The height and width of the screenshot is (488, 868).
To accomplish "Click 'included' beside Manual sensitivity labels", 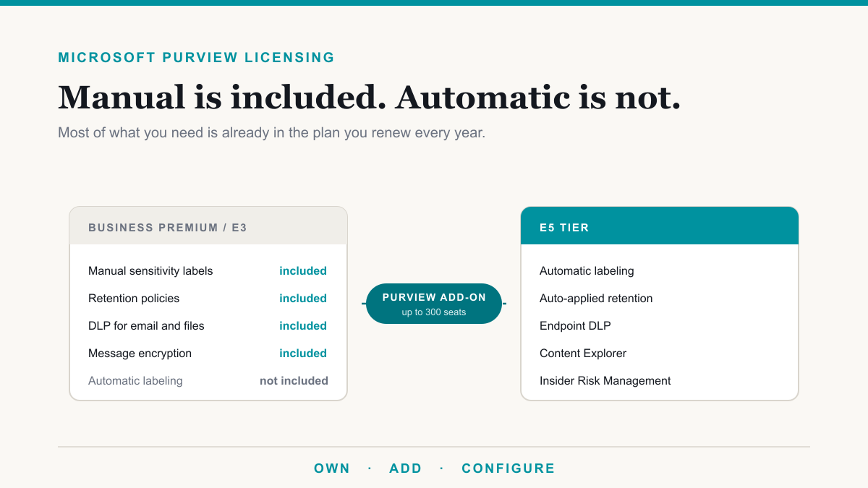I will pos(303,271).
